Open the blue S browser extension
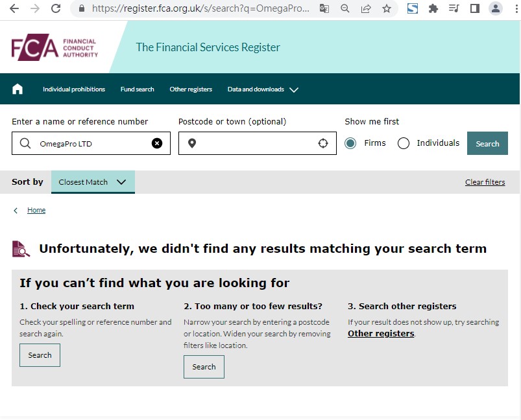The width and height of the screenshot is (521, 420). coord(413,8)
